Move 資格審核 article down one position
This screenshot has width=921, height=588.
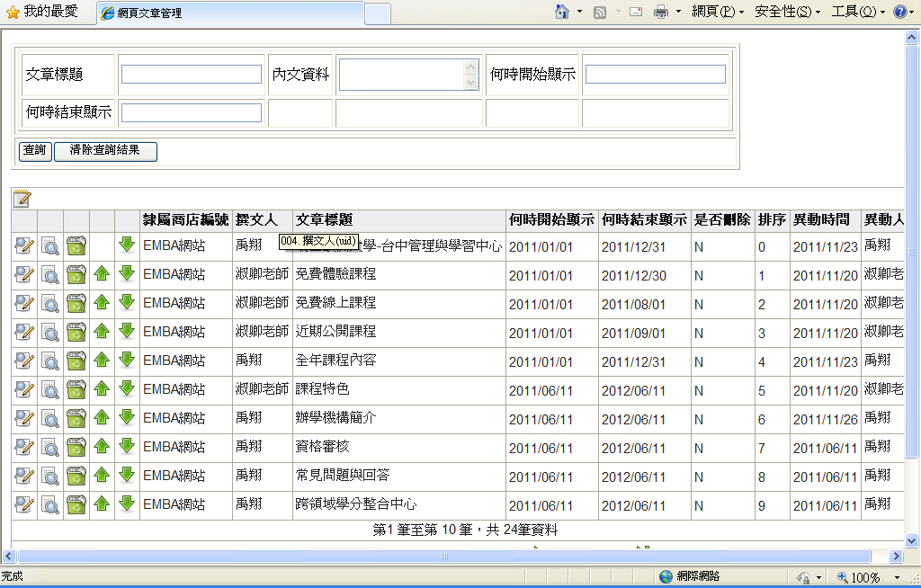point(127,448)
